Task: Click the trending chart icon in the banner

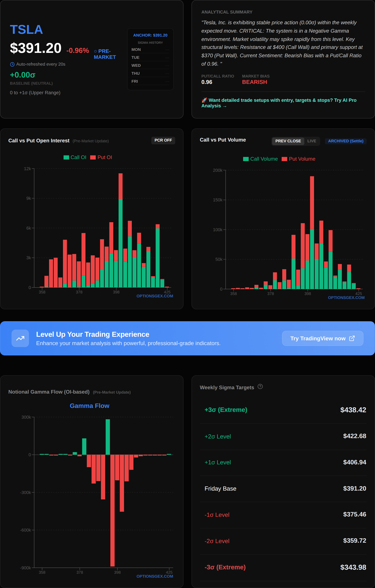Action: click(20, 338)
